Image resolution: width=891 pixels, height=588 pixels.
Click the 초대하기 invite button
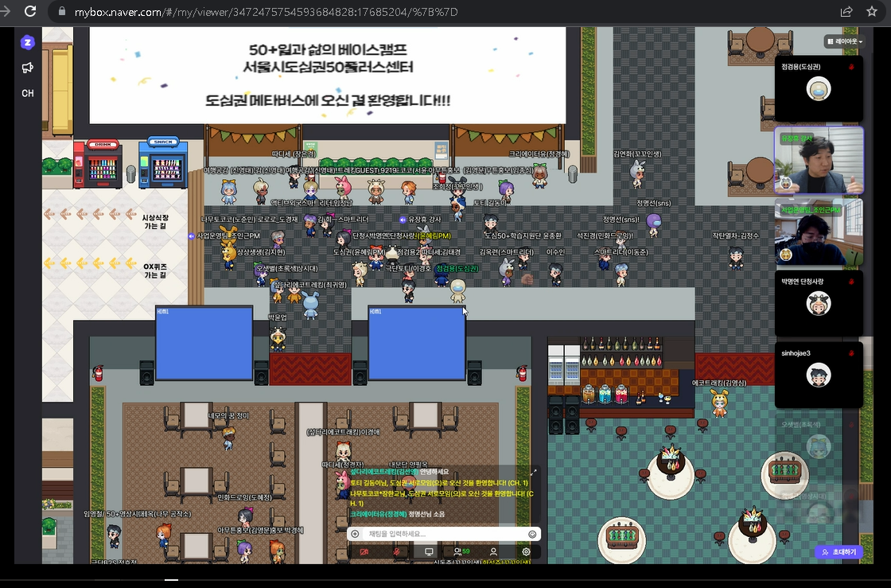tap(838, 552)
